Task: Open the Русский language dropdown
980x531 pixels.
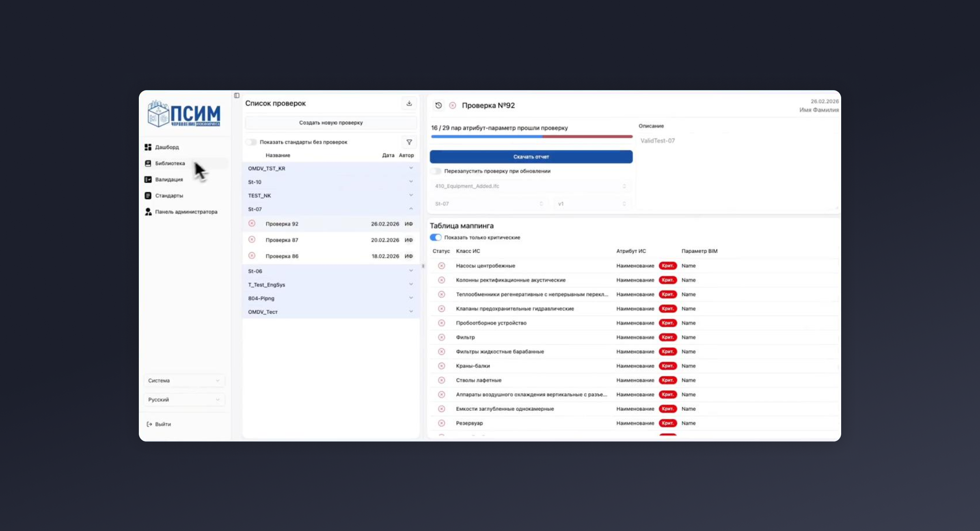Action: (184, 400)
